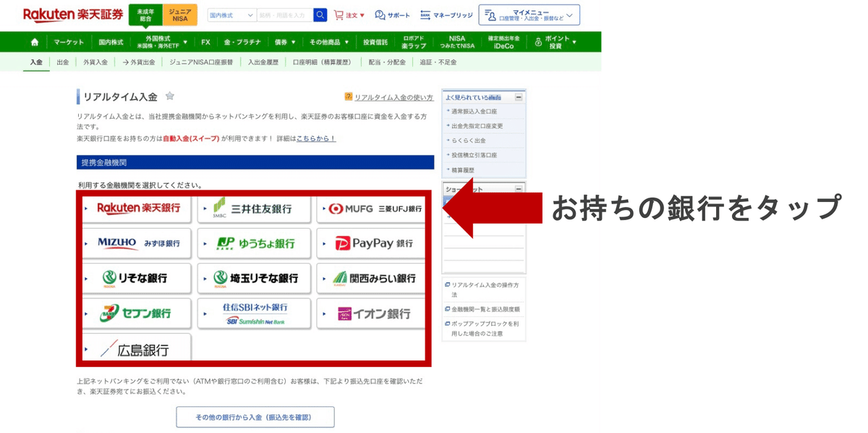Select セブン銀行
The width and height of the screenshot is (868, 433).
[x=137, y=313]
